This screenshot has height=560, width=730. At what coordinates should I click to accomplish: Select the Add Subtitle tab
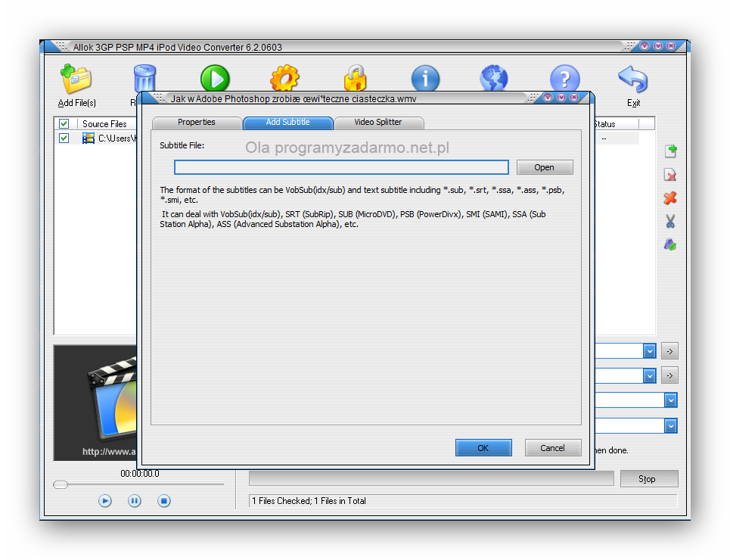tap(287, 123)
